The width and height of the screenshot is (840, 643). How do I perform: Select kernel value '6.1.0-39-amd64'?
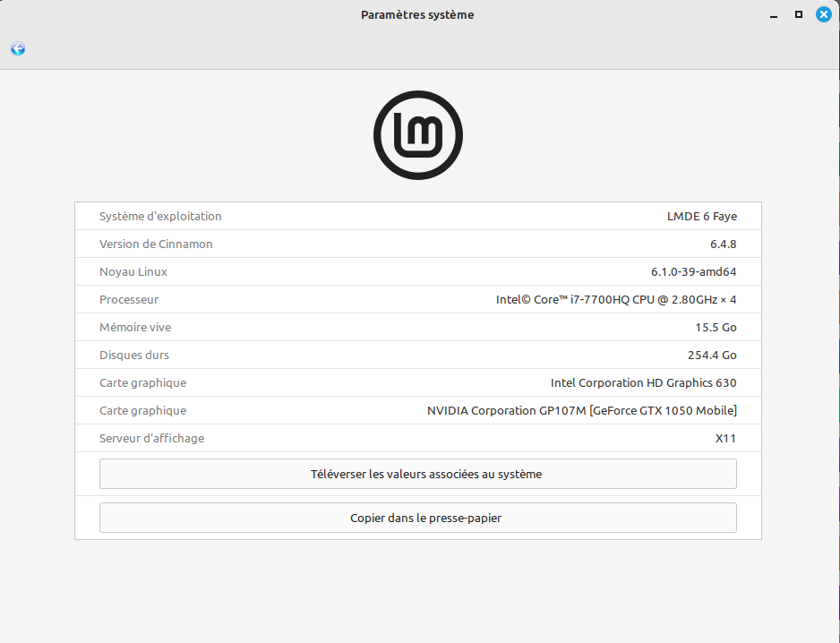point(694,271)
